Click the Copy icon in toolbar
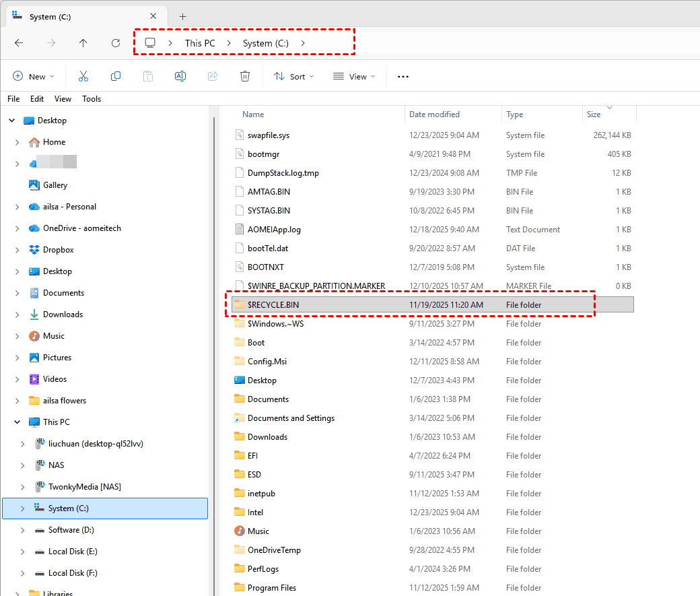Screen dimensions: 700x596 (x=116, y=77)
